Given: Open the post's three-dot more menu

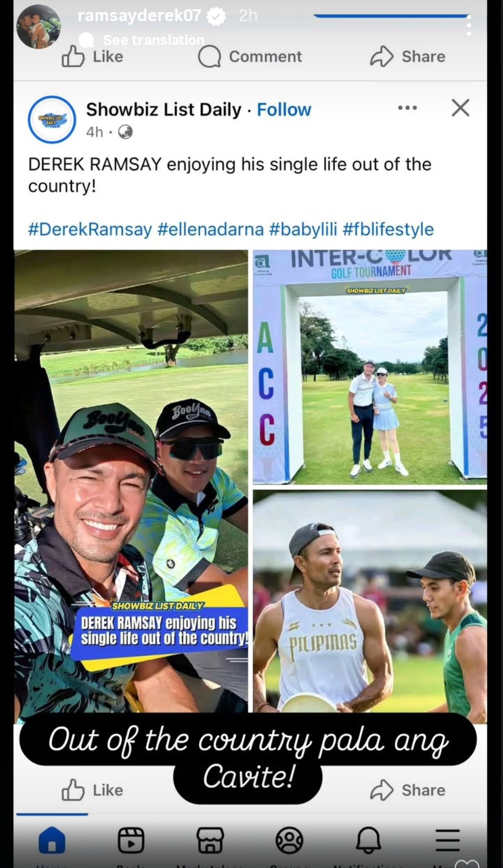Looking at the screenshot, I should 407,108.
